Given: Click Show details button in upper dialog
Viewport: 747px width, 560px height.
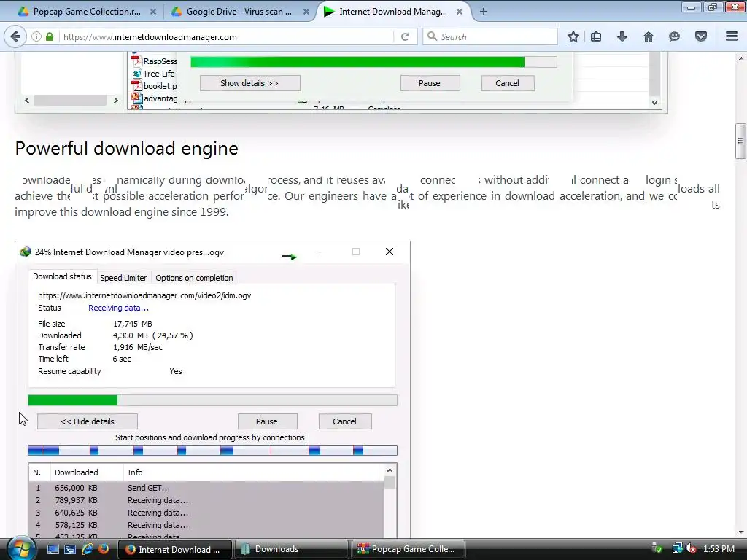Looking at the screenshot, I should (x=249, y=83).
